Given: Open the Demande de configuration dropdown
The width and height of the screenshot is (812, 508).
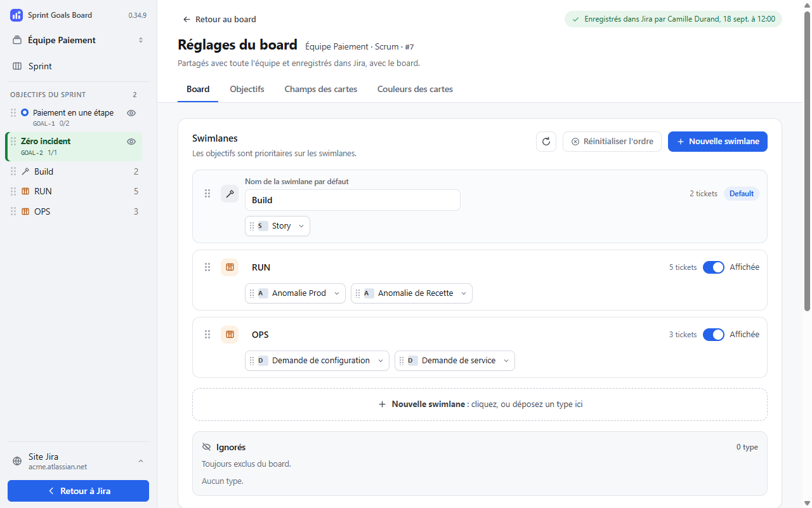Looking at the screenshot, I should (381, 361).
